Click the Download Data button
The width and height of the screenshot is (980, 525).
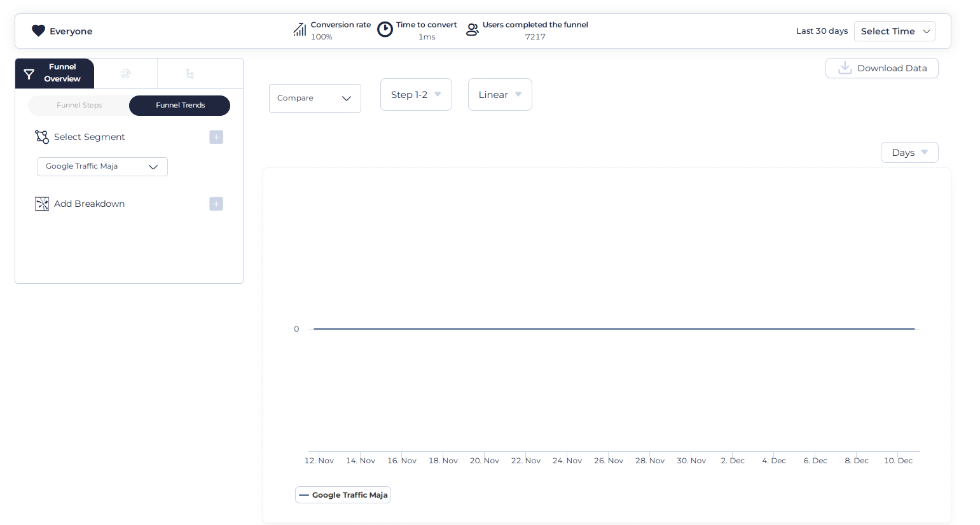click(x=882, y=68)
